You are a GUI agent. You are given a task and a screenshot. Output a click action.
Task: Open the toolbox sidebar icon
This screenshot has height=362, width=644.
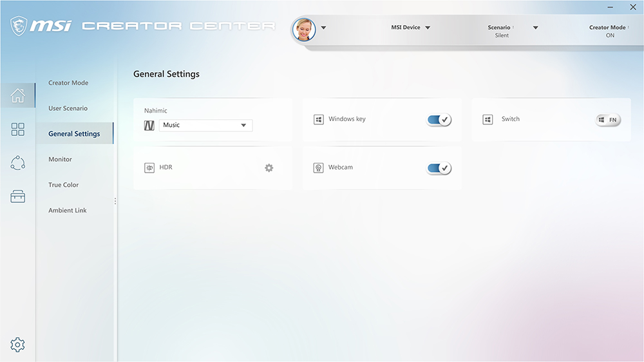coord(17,196)
